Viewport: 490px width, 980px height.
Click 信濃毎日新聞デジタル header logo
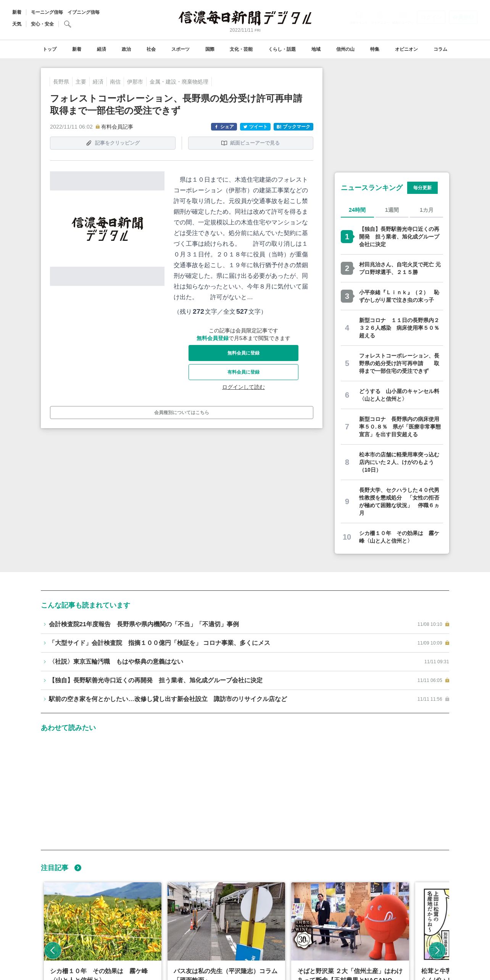245,18
